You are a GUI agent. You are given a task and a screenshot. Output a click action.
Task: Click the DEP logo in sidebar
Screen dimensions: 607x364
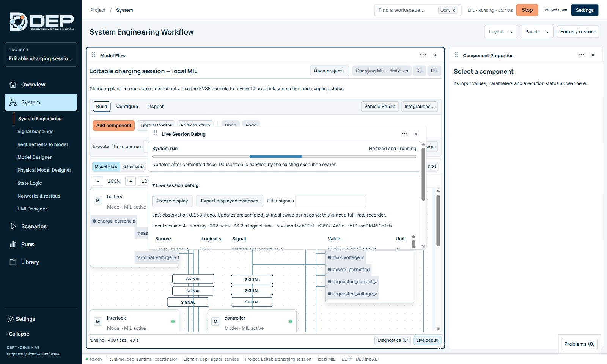pos(41,22)
